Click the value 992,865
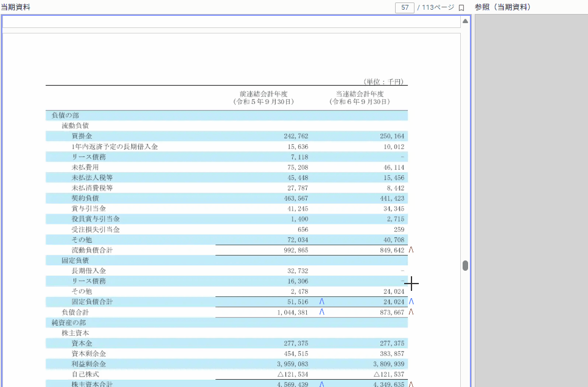 (296, 250)
